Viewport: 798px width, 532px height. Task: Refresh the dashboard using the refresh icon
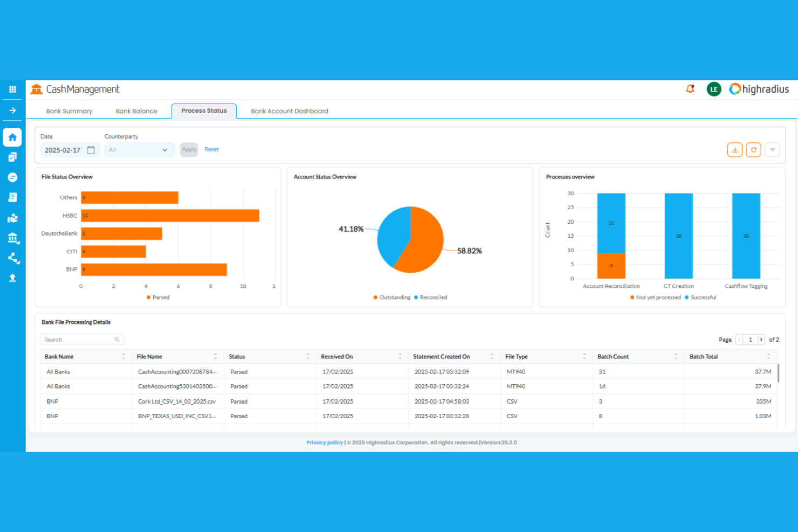(x=753, y=149)
